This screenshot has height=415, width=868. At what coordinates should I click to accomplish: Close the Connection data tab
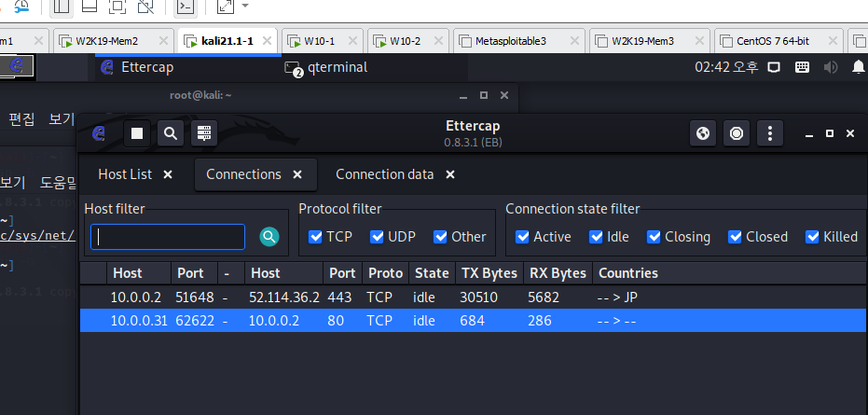click(450, 174)
